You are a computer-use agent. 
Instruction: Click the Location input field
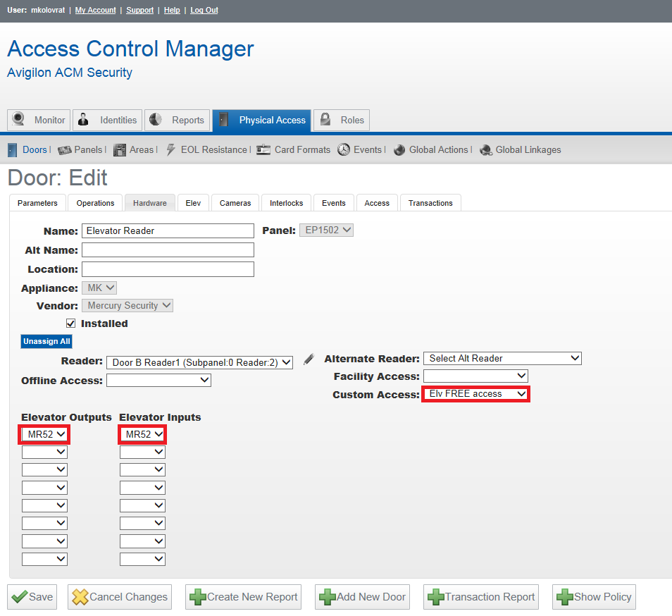[x=168, y=269]
